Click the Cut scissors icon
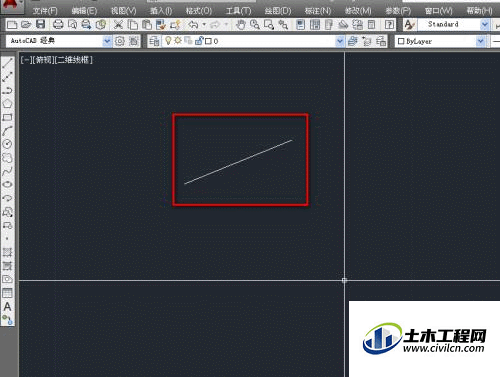This screenshot has width=500, height=377. (x=118, y=24)
